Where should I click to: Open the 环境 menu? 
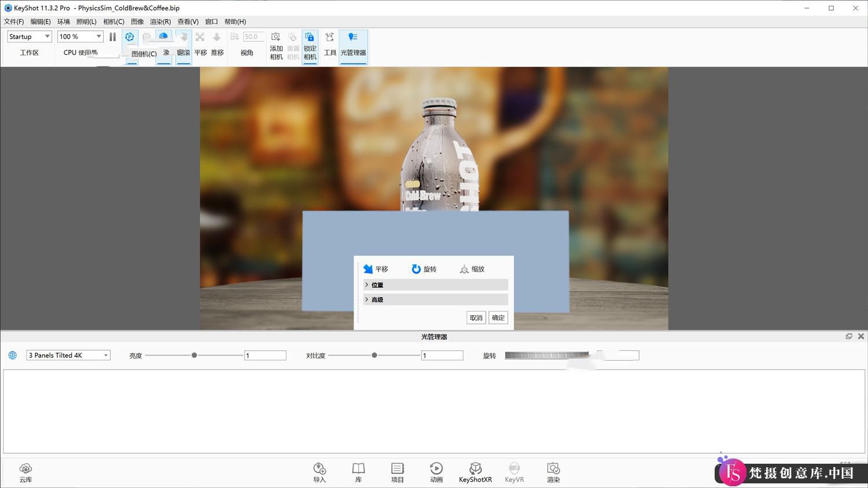point(64,21)
